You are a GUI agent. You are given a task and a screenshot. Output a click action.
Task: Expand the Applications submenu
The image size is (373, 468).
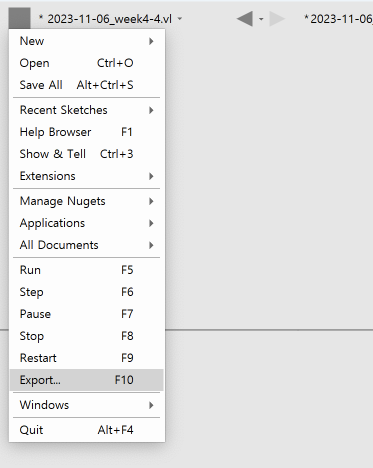(87, 223)
